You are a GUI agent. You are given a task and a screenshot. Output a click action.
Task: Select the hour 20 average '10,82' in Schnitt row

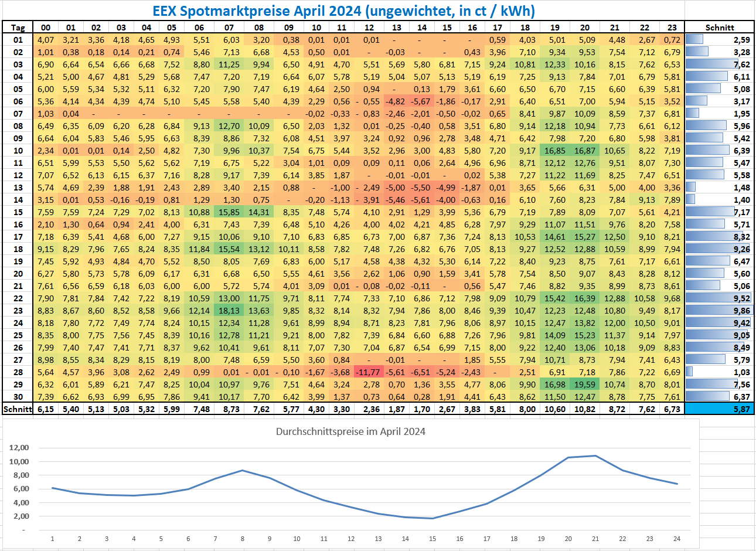tap(584, 409)
